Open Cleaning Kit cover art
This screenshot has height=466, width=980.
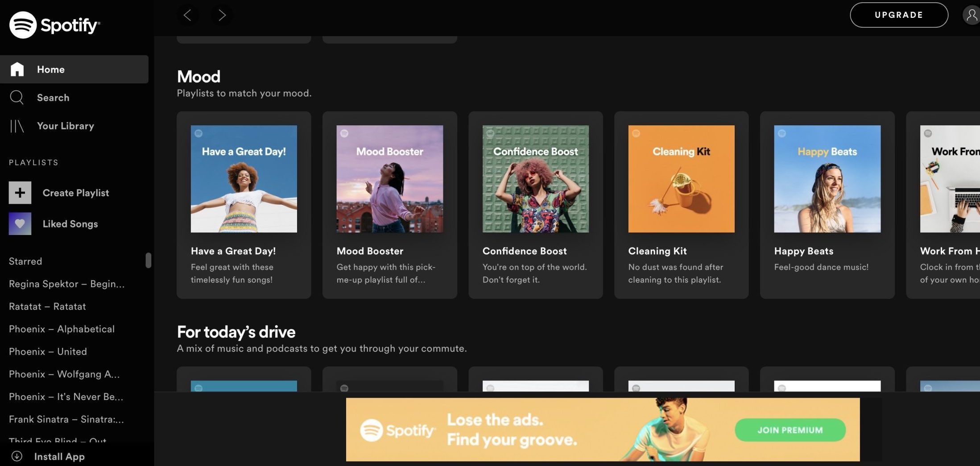[681, 179]
